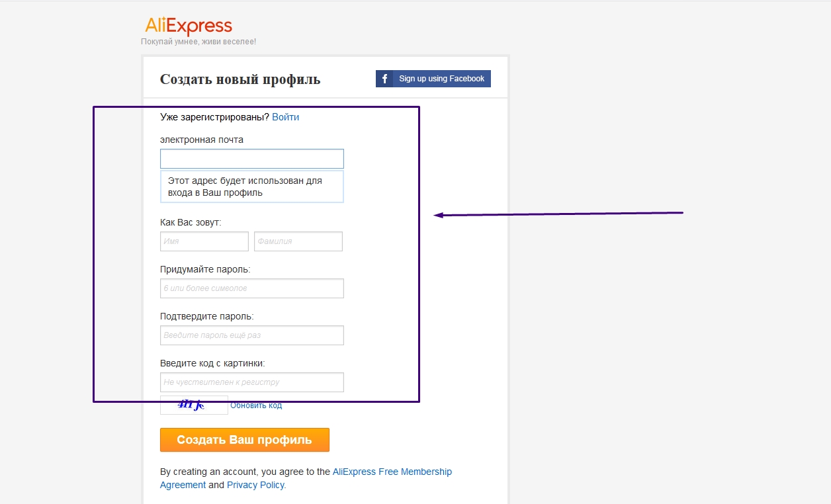Open the Войти login link
This screenshot has width=831, height=504.
coord(285,117)
